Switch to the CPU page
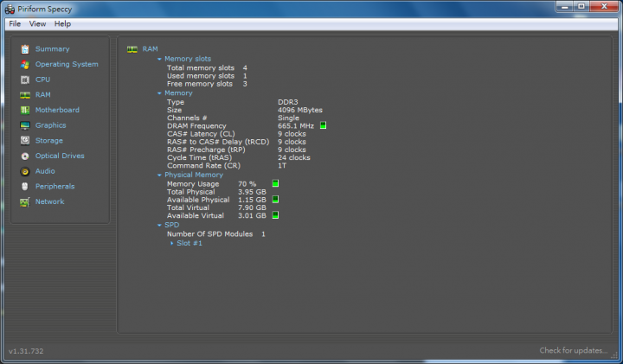 pos(42,80)
